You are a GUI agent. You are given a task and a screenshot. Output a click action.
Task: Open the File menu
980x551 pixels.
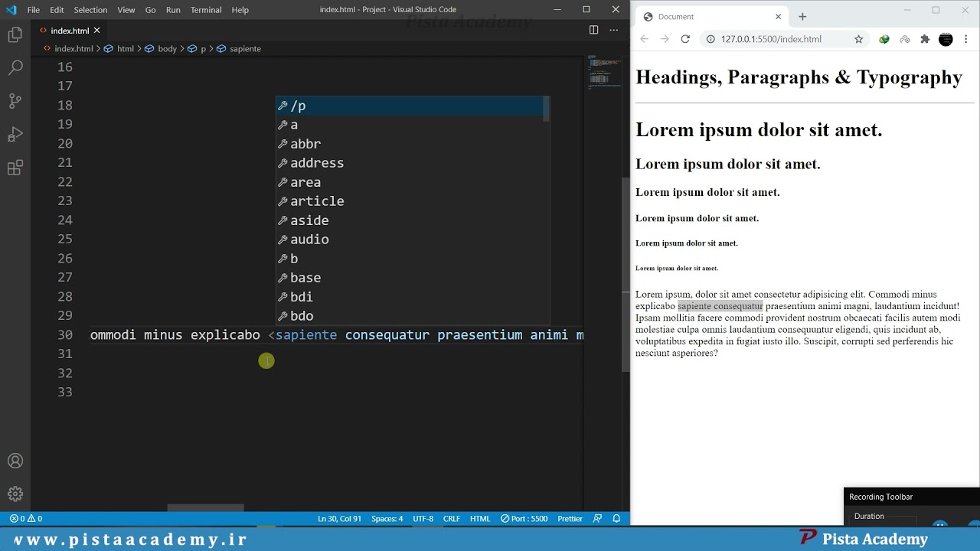pos(34,10)
